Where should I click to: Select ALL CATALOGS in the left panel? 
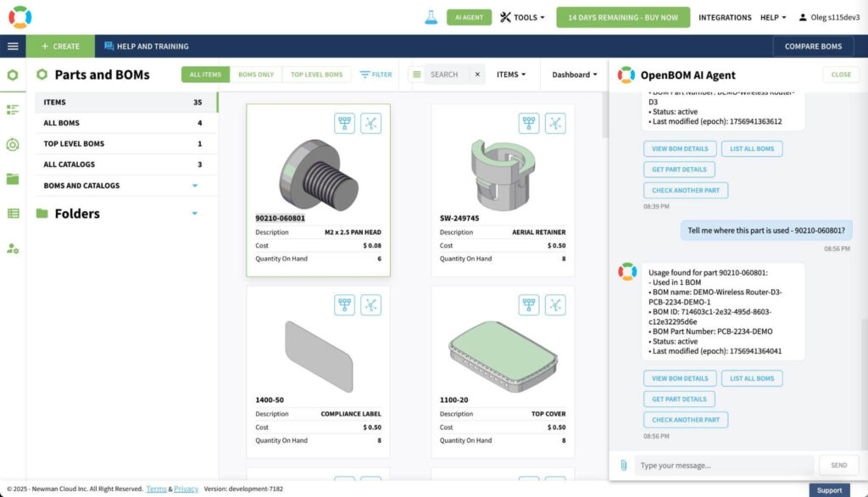[x=125, y=165]
